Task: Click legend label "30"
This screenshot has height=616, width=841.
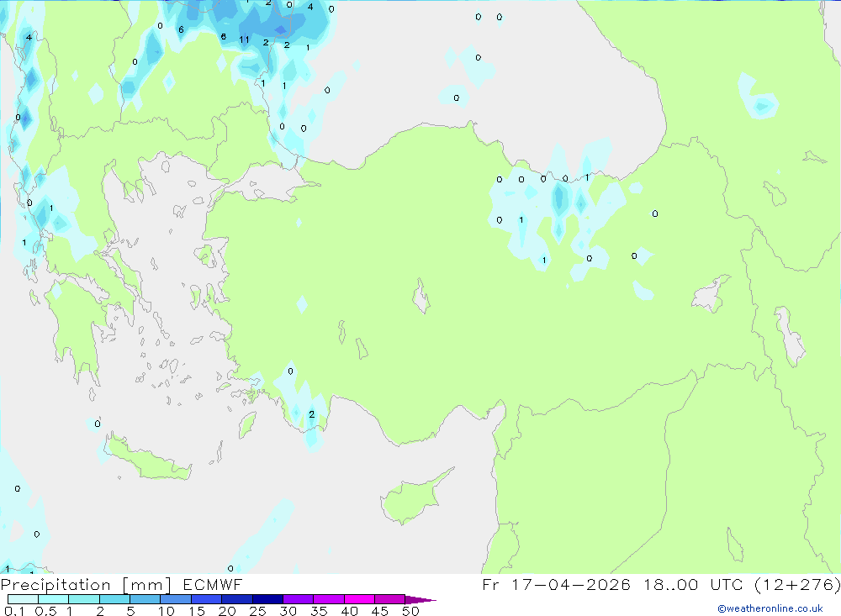Action: tap(288, 611)
